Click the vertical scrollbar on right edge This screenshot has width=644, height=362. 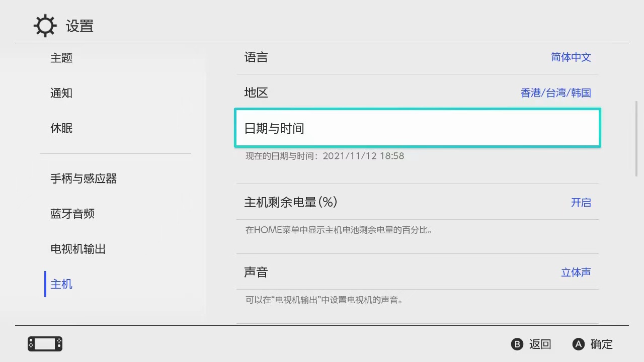point(636,139)
